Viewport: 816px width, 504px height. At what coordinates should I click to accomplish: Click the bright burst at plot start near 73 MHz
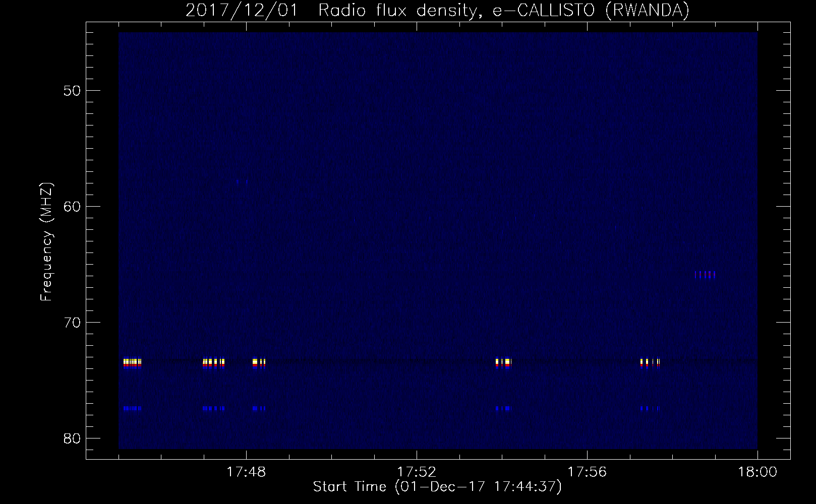(132, 363)
